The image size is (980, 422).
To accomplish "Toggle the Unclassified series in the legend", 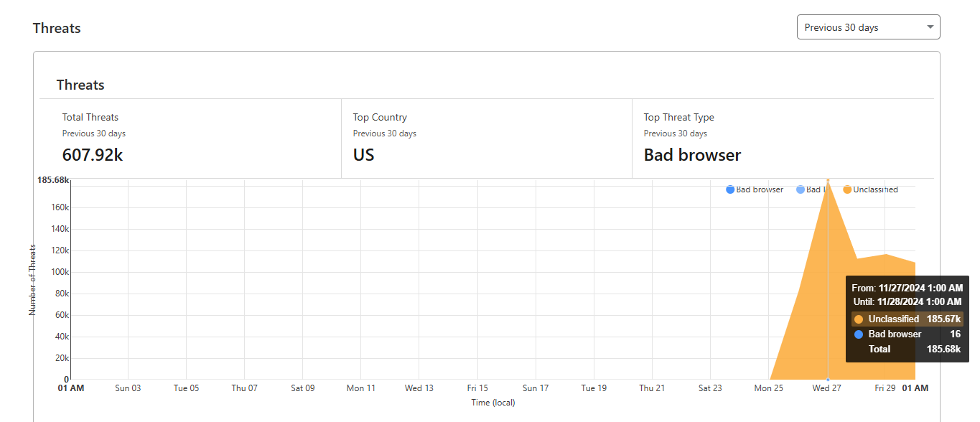I will [870, 189].
